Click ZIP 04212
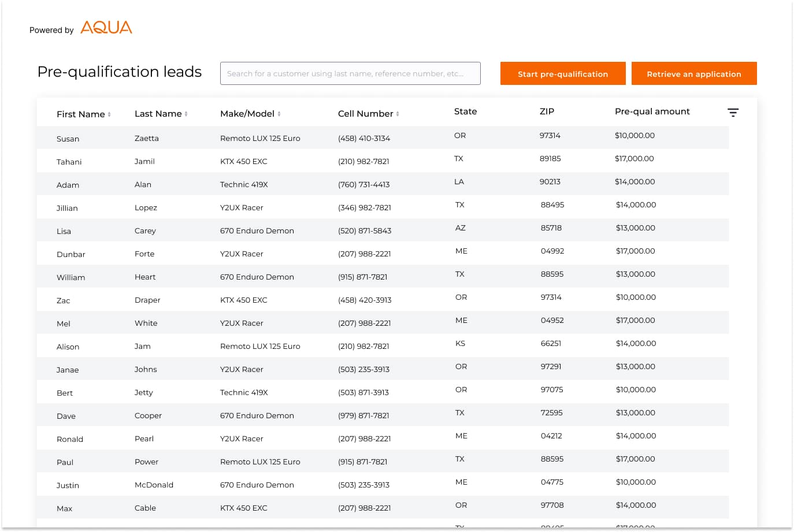This screenshot has width=794, height=532. [551, 436]
